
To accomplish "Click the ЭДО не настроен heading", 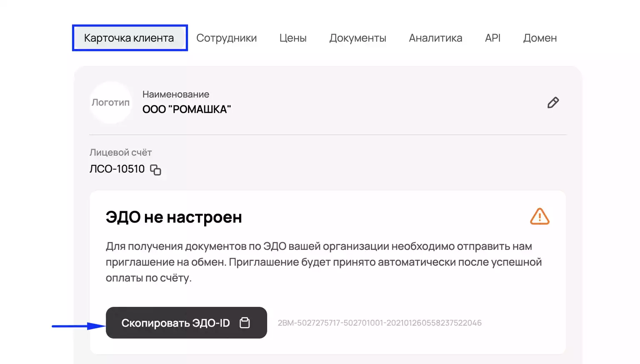I will click(174, 217).
